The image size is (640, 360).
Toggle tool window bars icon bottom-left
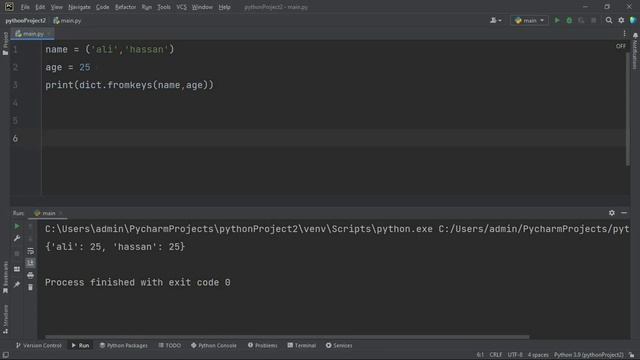click(5, 355)
